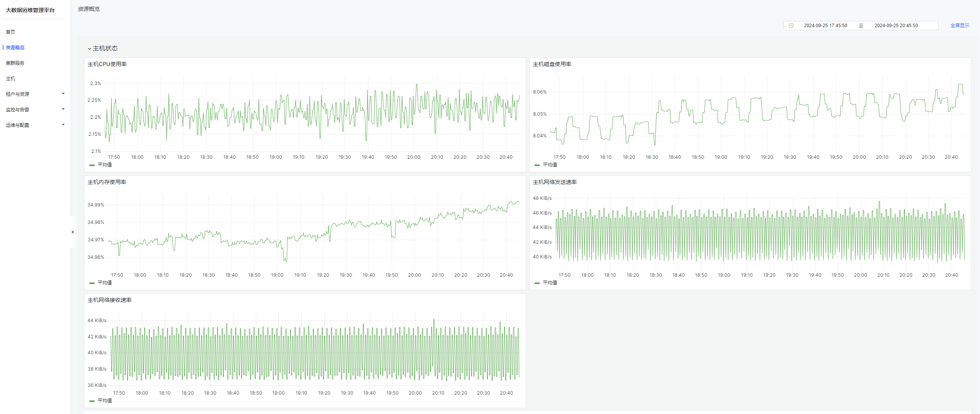Viewport: 980px width, 414px height.
Task: Click the 8.06% axis label in disk chart
Action: pos(539,92)
